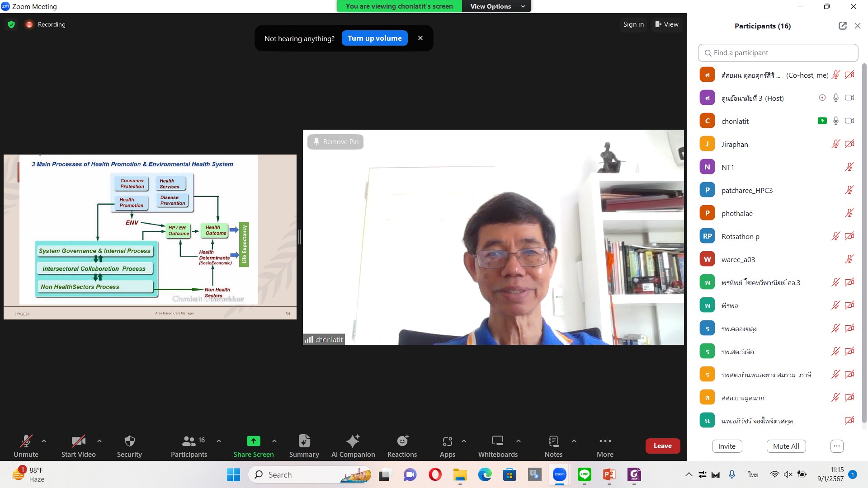This screenshot has width=868, height=488.
Task: Expand share options arrow beside Share Screen
Action: click(274, 441)
